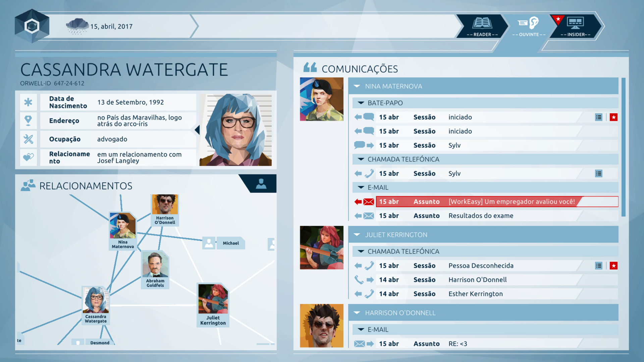The height and width of the screenshot is (362, 644).
Task: Switch to the Reader tab
Action: tap(482, 26)
